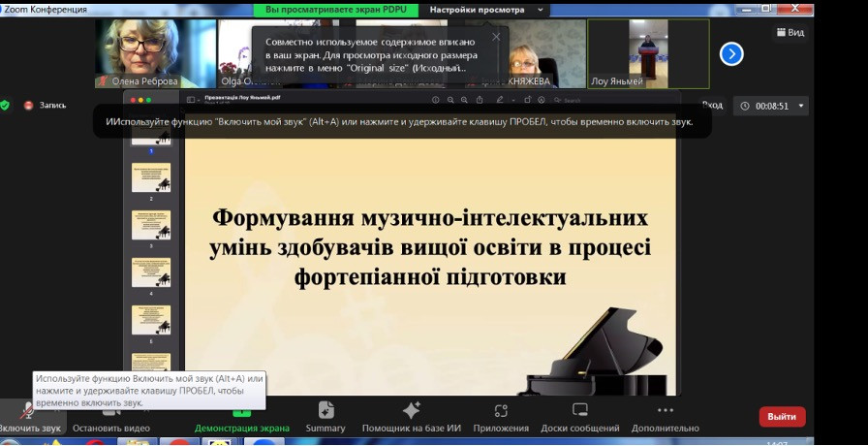Click the red Выйти leave button
868x446 pixels.
[x=782, y=417]
